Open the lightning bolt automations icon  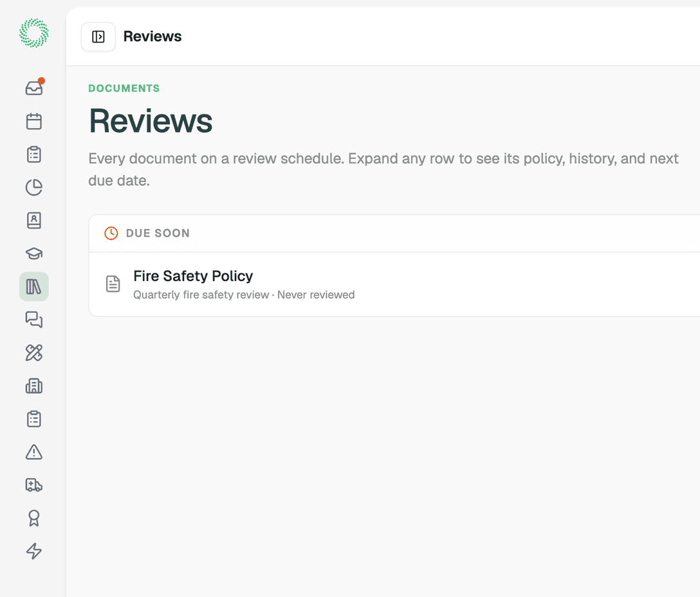[34, 551]
